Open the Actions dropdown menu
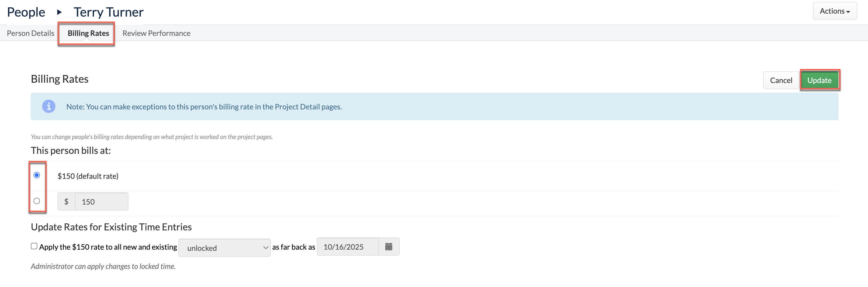Screen dimensions: 868x287 coord(835,11)
